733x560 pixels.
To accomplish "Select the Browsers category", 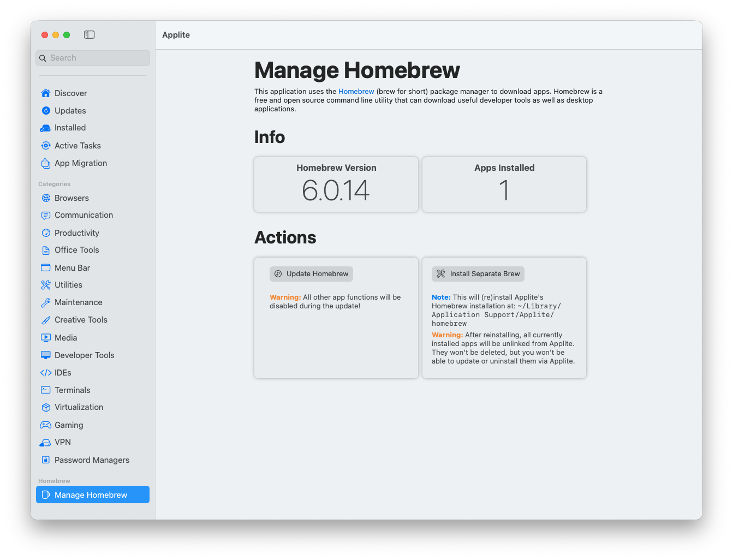I will [93, 198].
